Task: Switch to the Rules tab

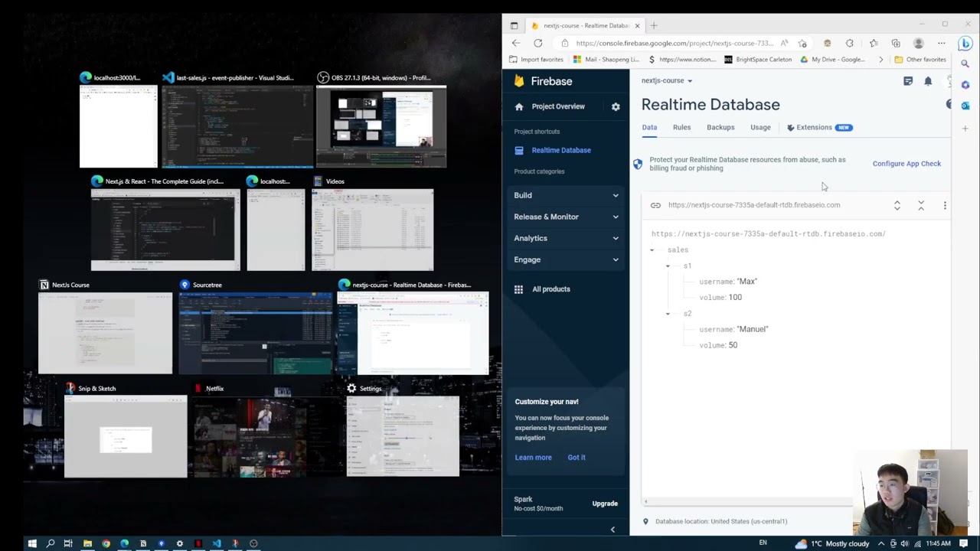Action: pos(681,128)
